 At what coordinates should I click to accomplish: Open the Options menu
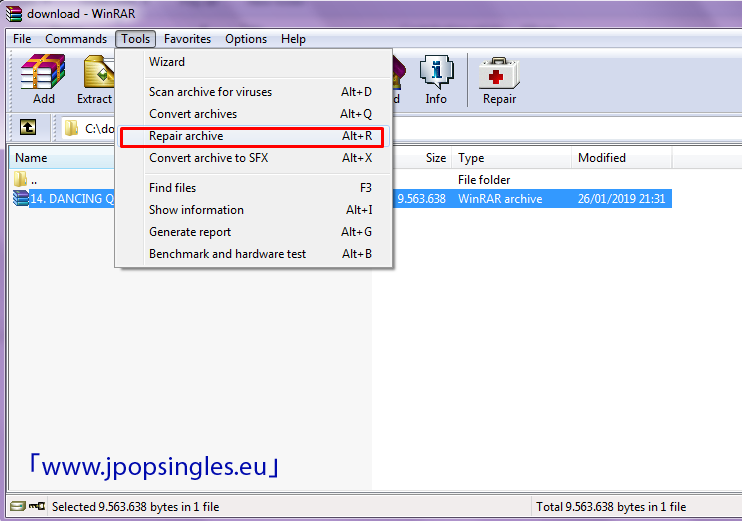click(x=246, y=39)
